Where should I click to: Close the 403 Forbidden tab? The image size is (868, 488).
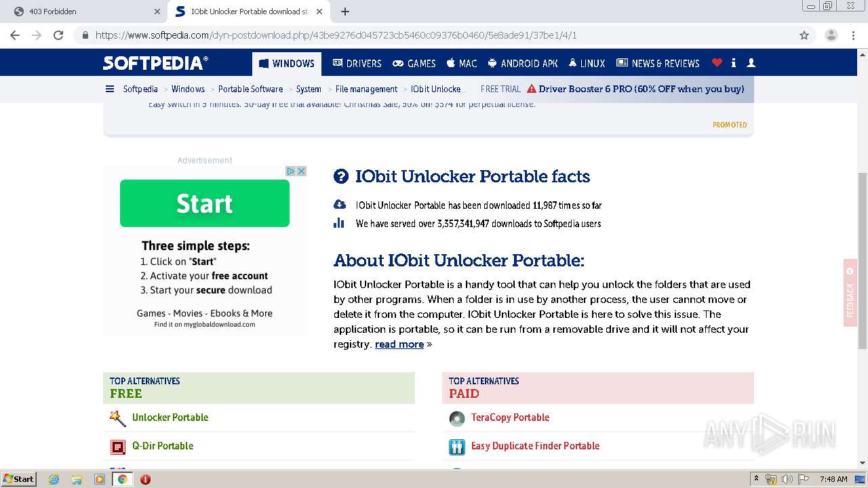(x=157, y=12)
